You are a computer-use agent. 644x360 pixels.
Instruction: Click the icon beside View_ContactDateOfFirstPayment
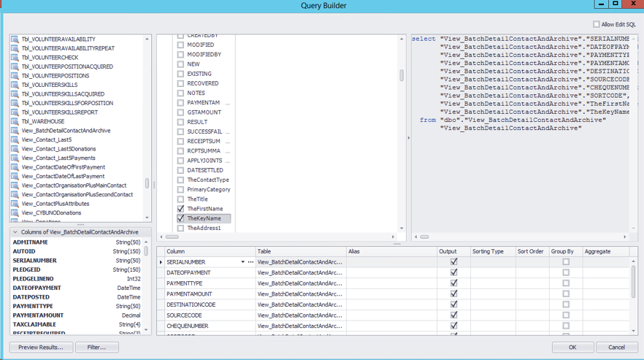point(15,167)
